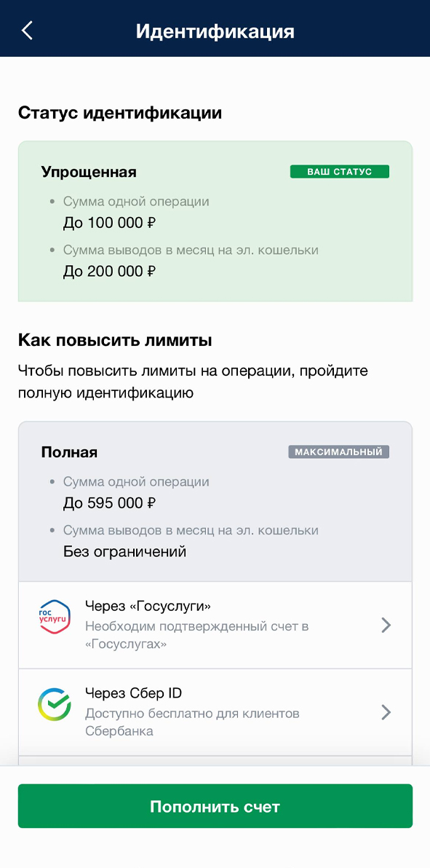Expand the Через «Госуслуги» option chevron
430x868 pixels.
coord(386,625)
